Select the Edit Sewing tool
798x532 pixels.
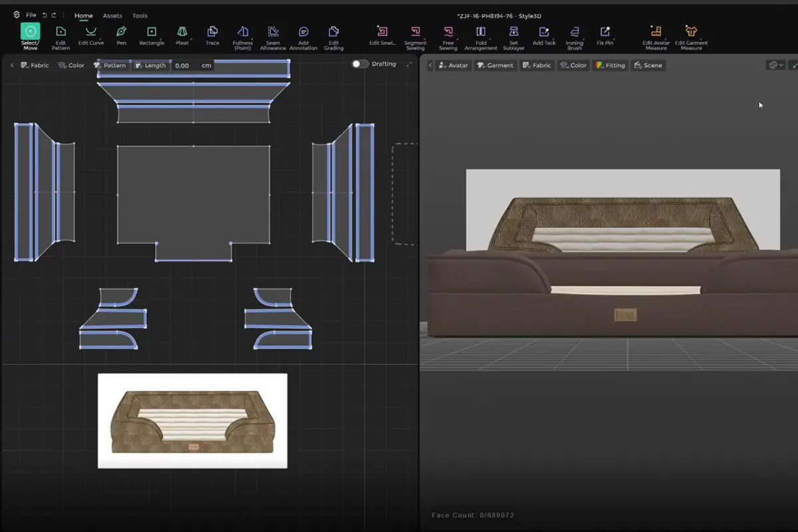coord(382,35)
